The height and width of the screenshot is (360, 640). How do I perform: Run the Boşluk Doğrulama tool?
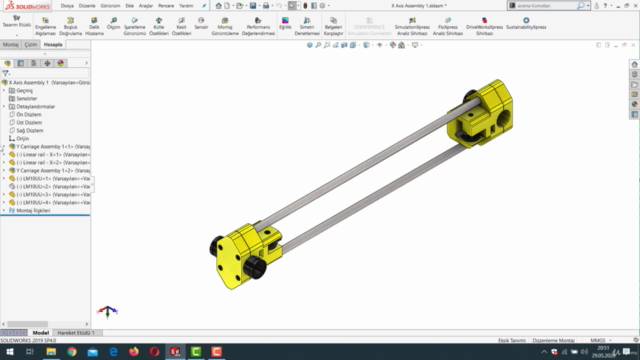point(70,27)
